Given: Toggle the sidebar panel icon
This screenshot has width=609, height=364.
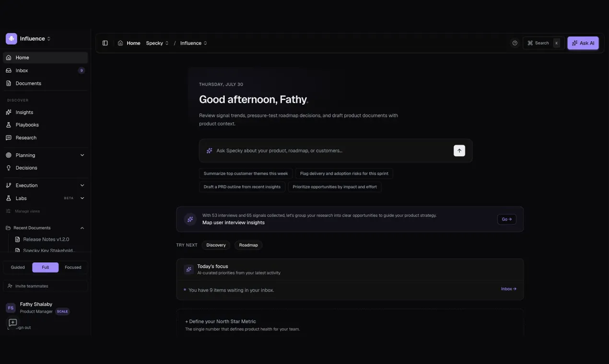Looking at the screenshot, I should (x=105, y=43).
